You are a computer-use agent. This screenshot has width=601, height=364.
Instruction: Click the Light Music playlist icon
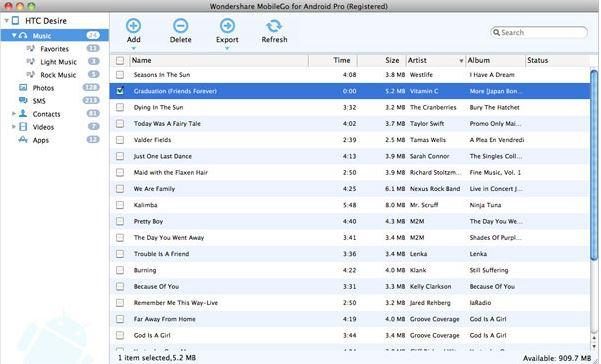click(x=31, y=62)
